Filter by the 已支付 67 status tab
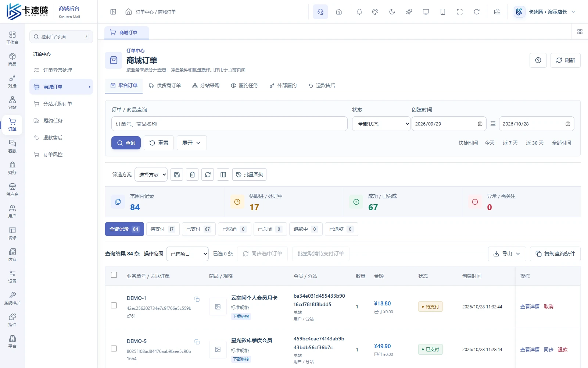 pos(198,229)
